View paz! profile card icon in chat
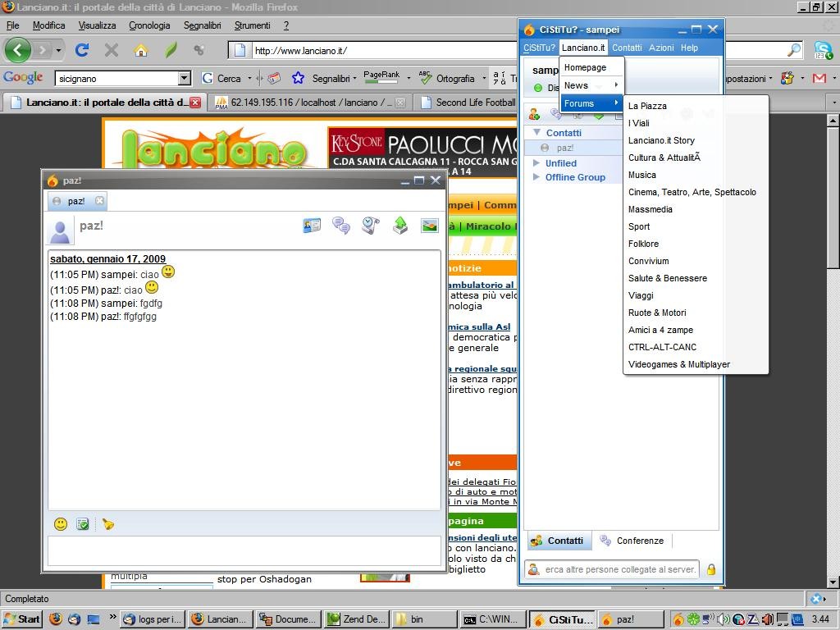Image resolution: width=840 pixels, height=630 pixels. pos(312,226)
